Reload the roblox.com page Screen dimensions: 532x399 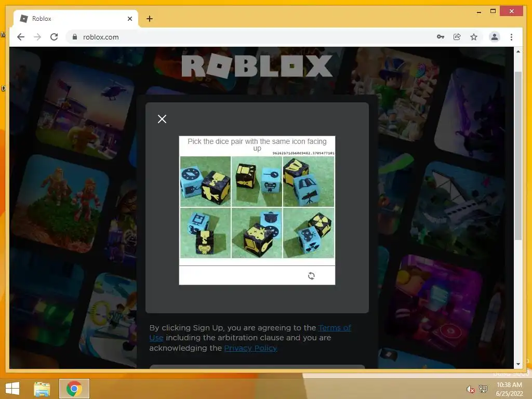tap(54, 37)
